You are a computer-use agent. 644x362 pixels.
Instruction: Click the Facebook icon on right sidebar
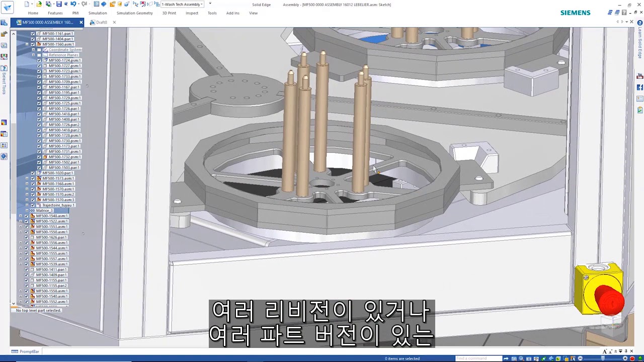tap(640, 87)
